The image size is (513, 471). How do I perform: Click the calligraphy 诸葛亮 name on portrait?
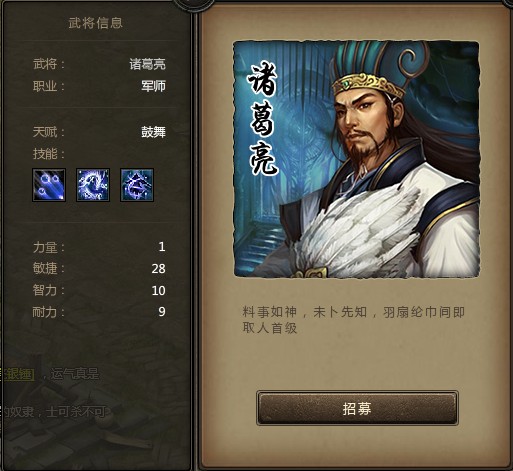tap(263, 119)
